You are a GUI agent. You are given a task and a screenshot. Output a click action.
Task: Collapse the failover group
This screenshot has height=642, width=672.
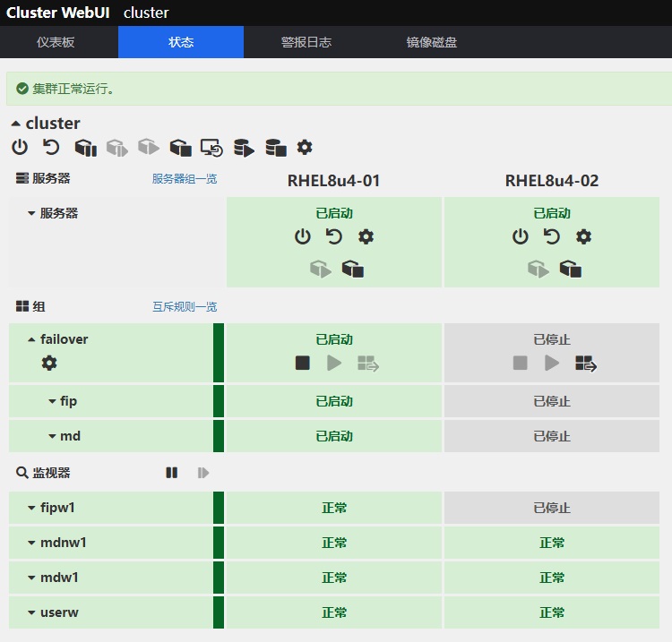tap(31, 339)
